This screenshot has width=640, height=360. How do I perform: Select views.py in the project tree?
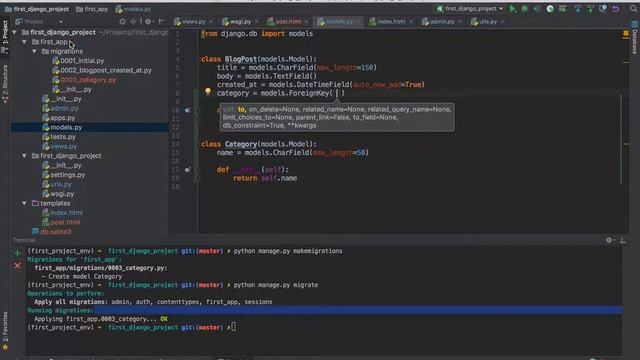click(x=60, y=146)
